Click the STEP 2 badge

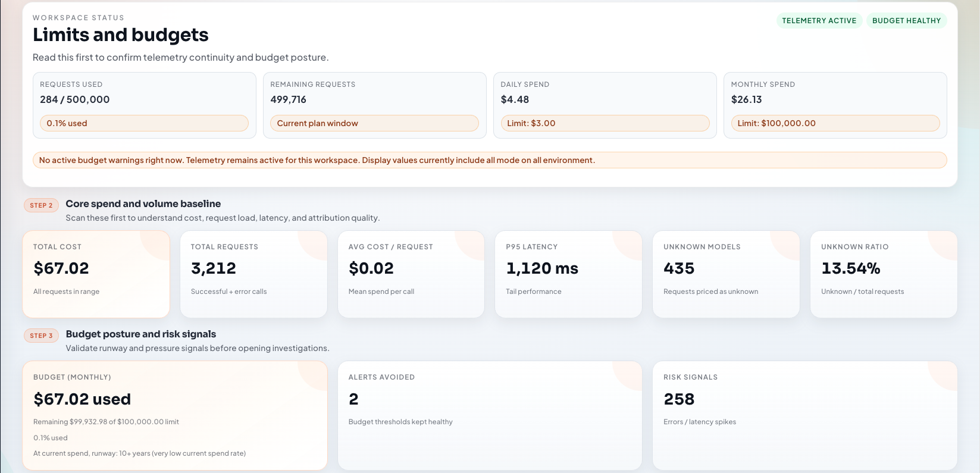pyautogui.click(x=41, y=205)
